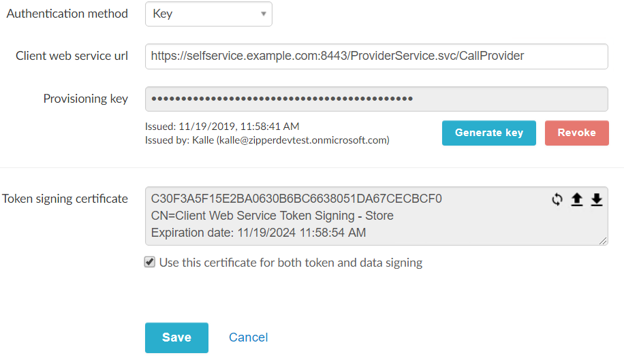
Task: Focus the Client web service url field
Action: [376, 56]
